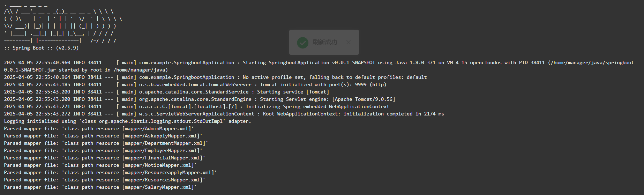Click the EmployeeMapper.xml parsed mapper line
This screenshot has width=644, height=195.
click(103, 150)
